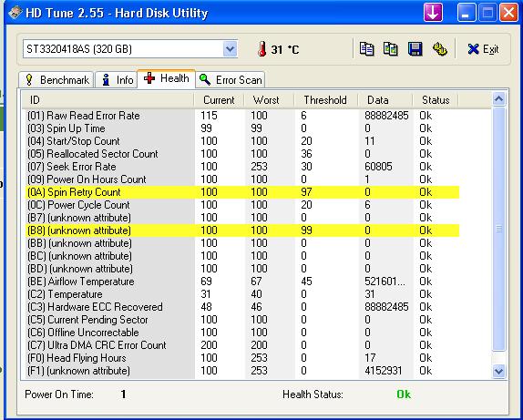The height and width of the screenshot is (420, 523).
Task: Select the Health tab
Action: click(166, 78)
